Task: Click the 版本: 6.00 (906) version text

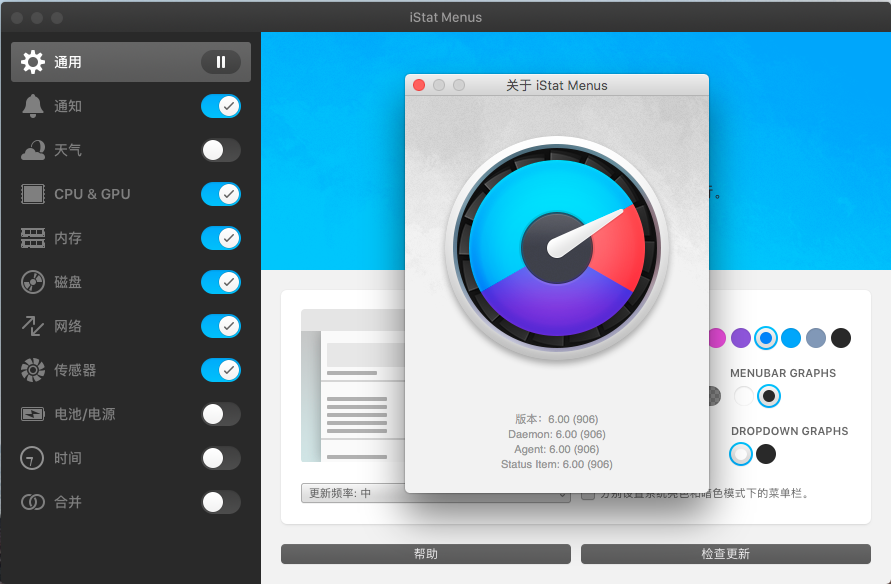Action: 557,419
